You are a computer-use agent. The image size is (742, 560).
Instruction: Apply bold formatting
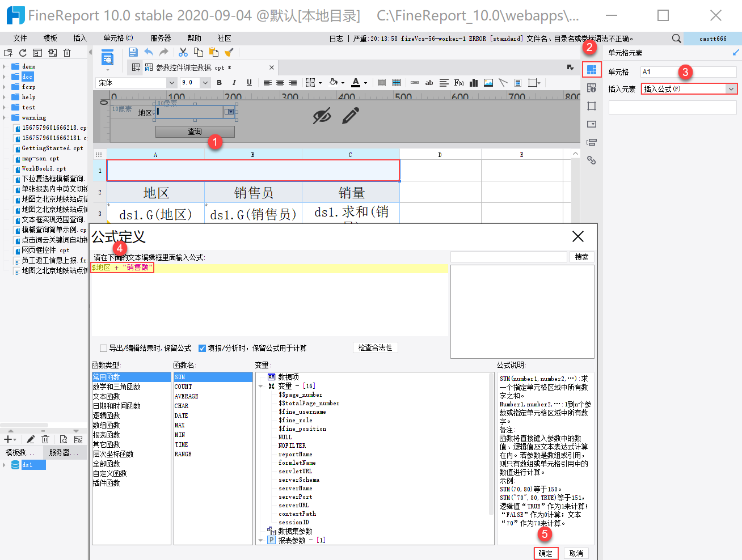220,83
